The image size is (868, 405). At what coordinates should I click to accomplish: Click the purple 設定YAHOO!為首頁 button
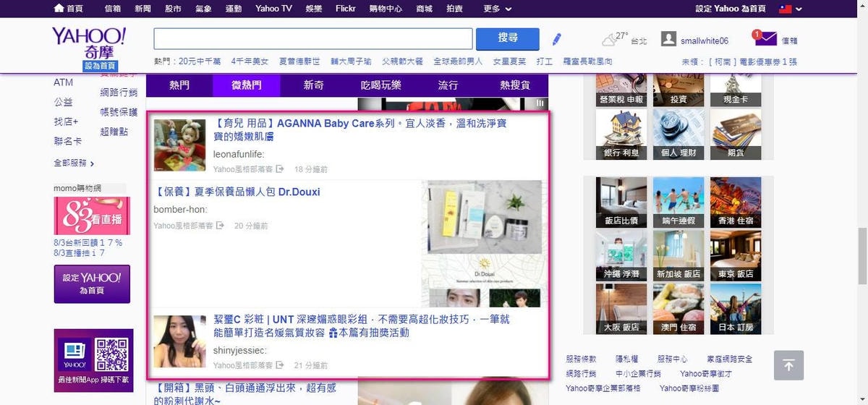92,283
